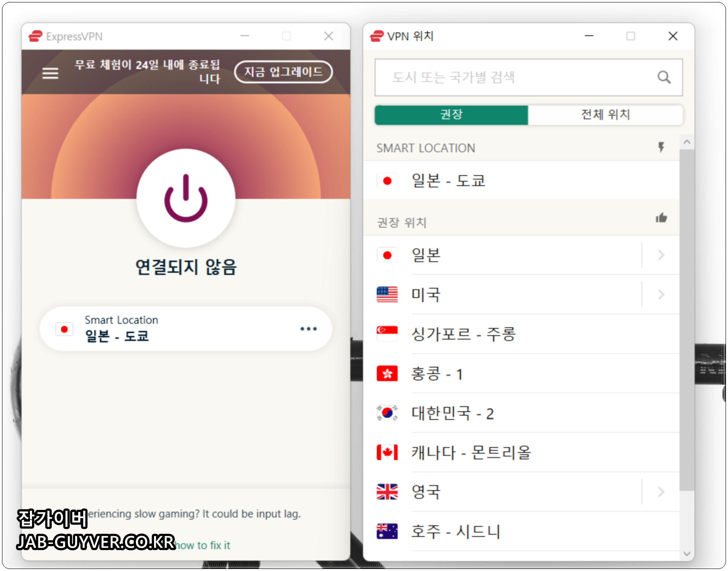Expand the 미국 server list chevron
728x571 pixels.
(x=661, y=294)
